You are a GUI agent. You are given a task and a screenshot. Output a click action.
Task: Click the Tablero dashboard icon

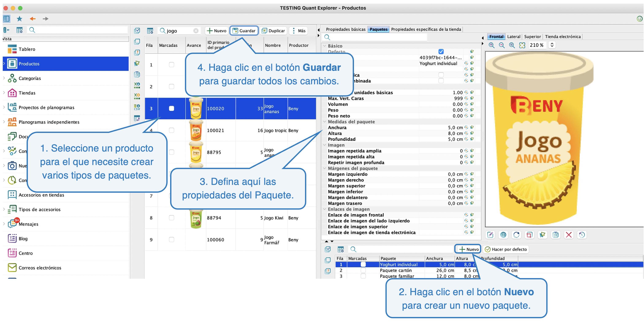12,49
